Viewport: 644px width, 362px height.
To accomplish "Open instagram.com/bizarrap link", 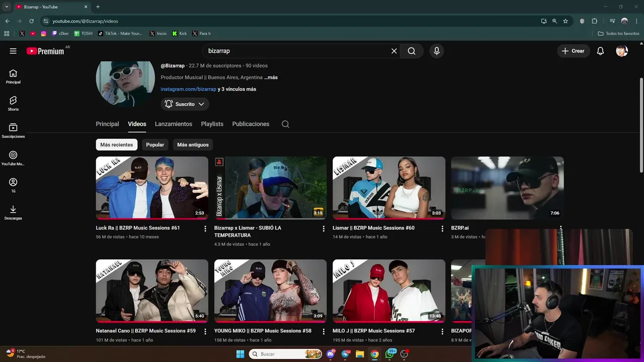I will tap(188, 89).
